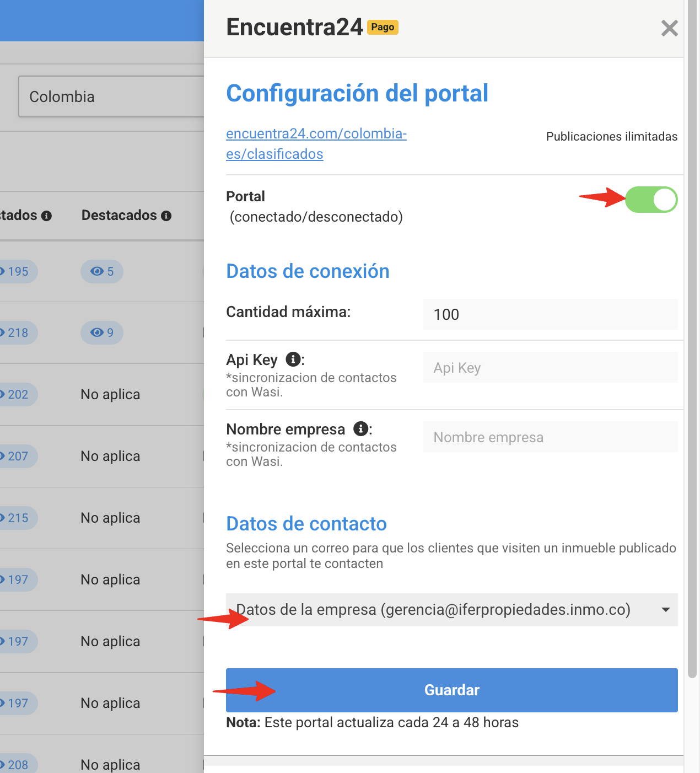Click the vertical scrollbar of the panel

[x=692, y=339]
